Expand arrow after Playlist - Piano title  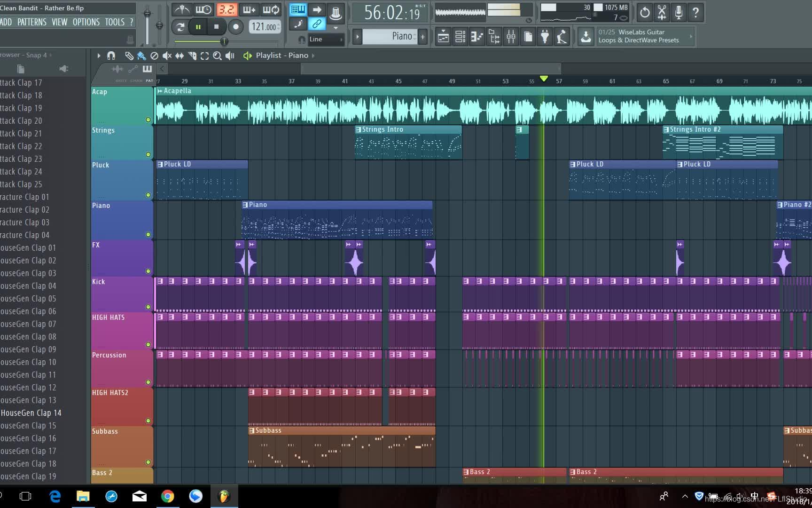(x=313, y=56)
